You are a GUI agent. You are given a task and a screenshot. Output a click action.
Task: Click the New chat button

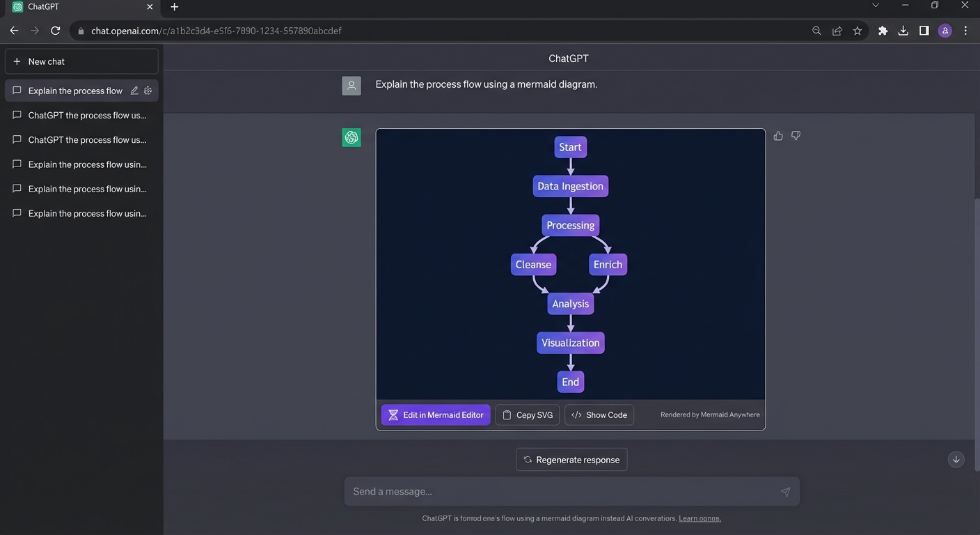click(81, 61)
